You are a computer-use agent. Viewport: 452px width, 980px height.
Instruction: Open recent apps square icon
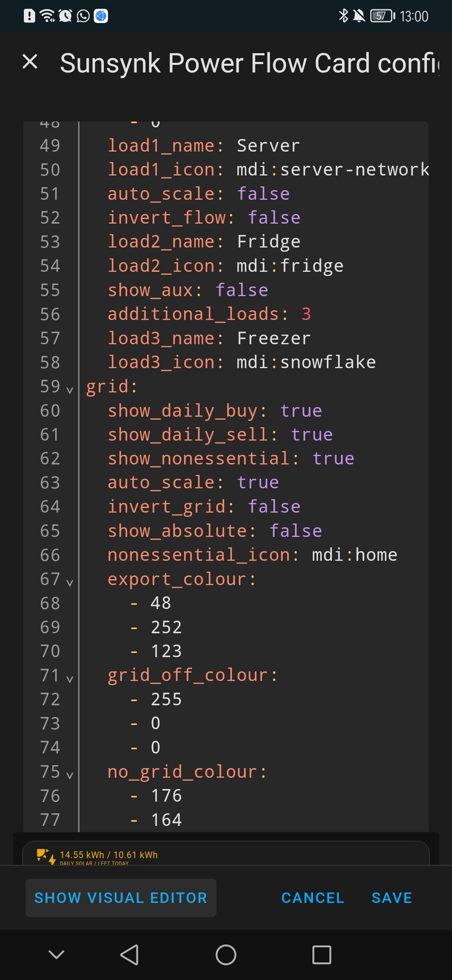[321, 955]
